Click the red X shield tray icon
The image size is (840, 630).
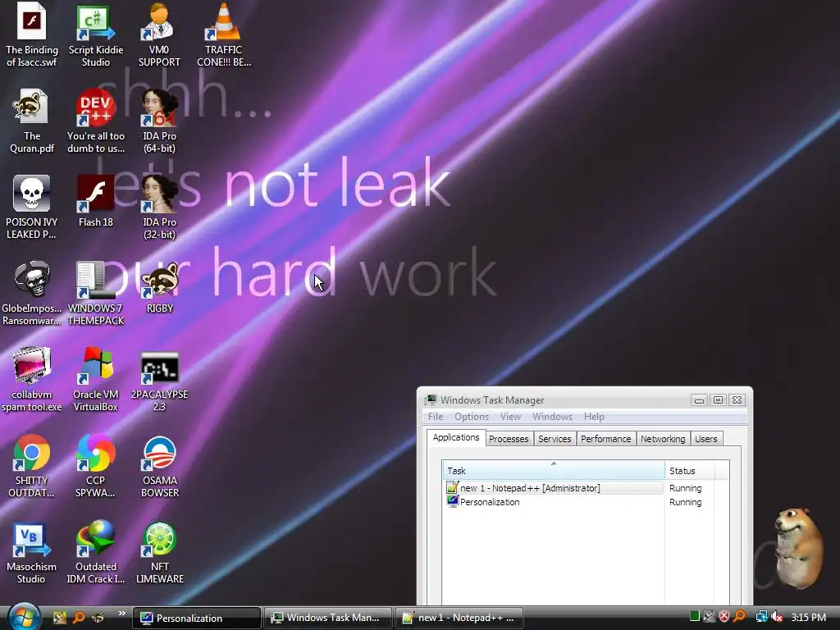click(x=724, y=617)
